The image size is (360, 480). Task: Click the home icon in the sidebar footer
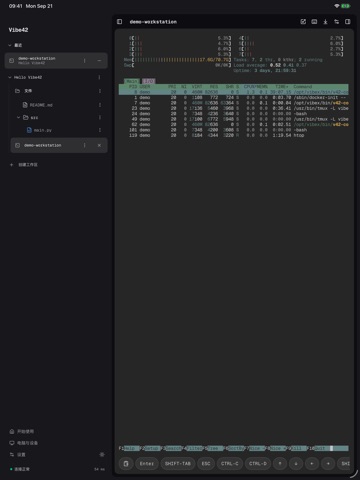pyautogui.click(x=12, y=432)
